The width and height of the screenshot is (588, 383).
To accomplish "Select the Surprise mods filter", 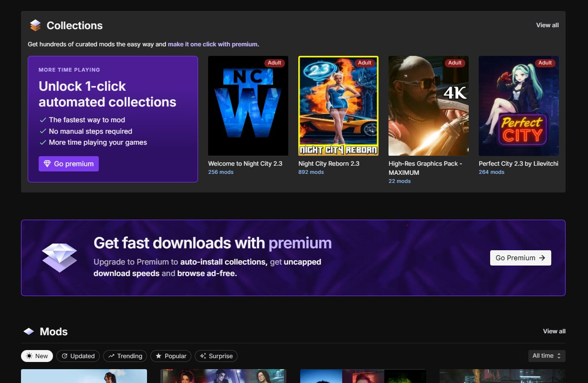I will [216, 356].
